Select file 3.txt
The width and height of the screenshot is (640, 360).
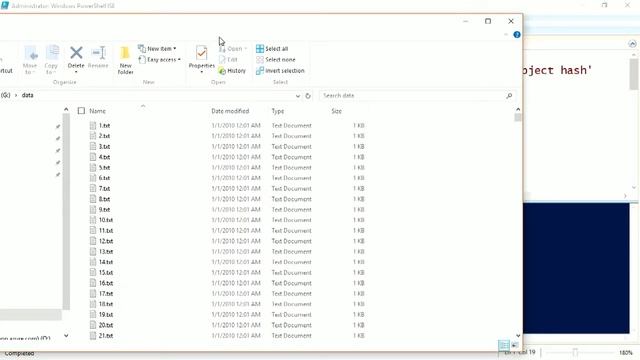pyautogui.click(x=104, y=147)
